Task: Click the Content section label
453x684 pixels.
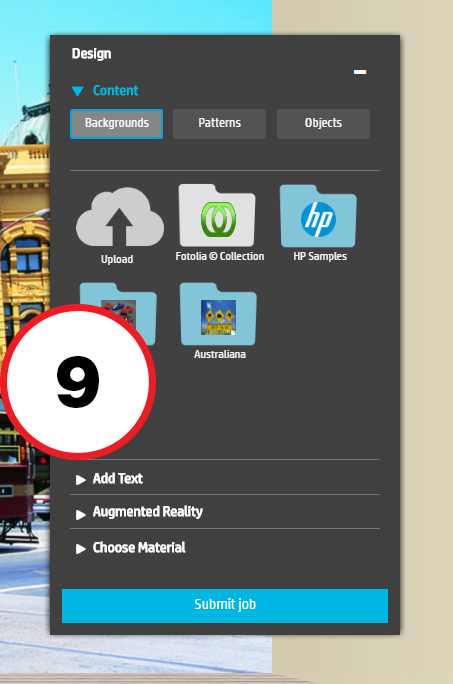Action: pos(116,91)
